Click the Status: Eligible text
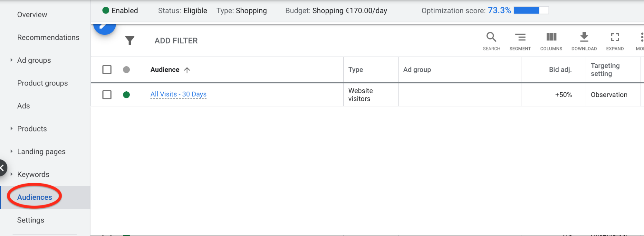The height and width of the screenshot is (236, 644). (x=183, y=11)
